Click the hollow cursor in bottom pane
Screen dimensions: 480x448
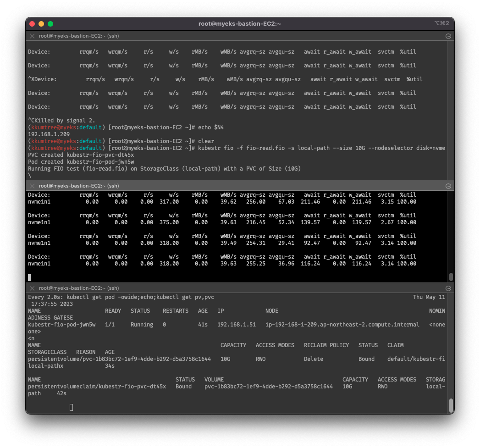tap(72, 407)
